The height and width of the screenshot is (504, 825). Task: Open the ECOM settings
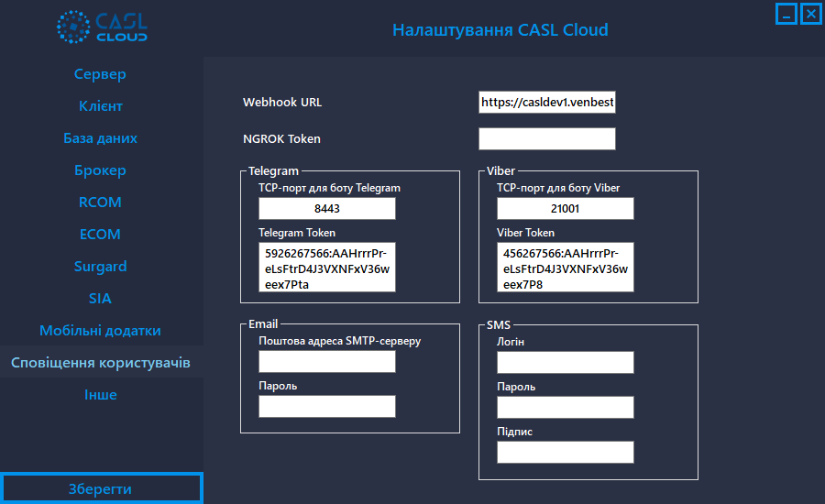100,234
